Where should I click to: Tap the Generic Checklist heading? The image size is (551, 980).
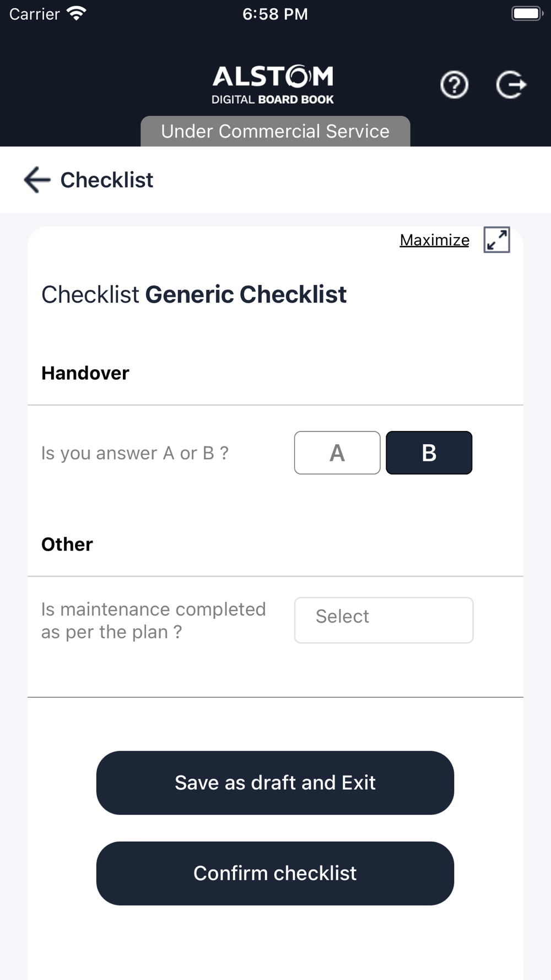(x=246, y=294)
